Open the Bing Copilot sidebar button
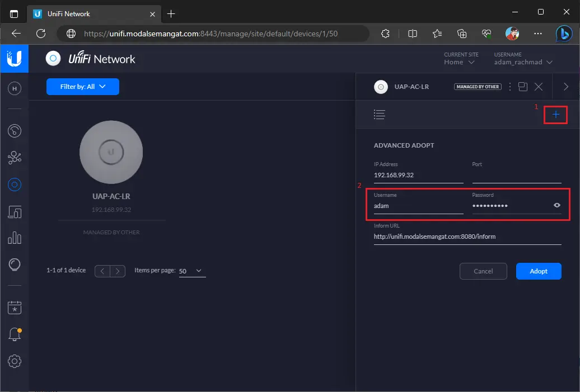580x392 pixels. tap(564, 34)
